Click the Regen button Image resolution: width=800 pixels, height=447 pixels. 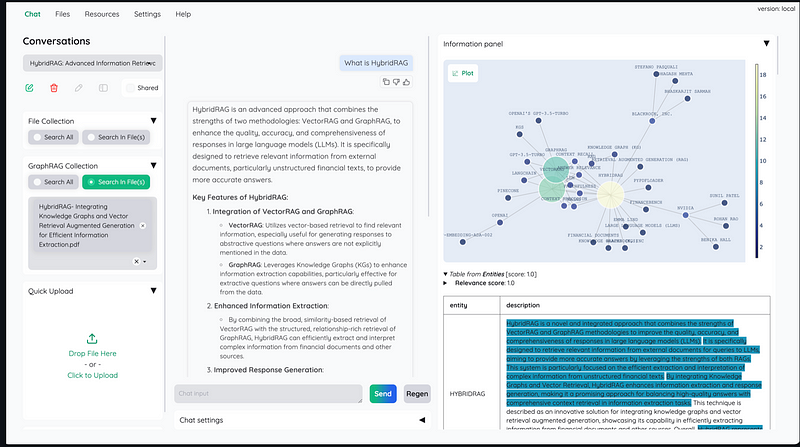point(417,394)
